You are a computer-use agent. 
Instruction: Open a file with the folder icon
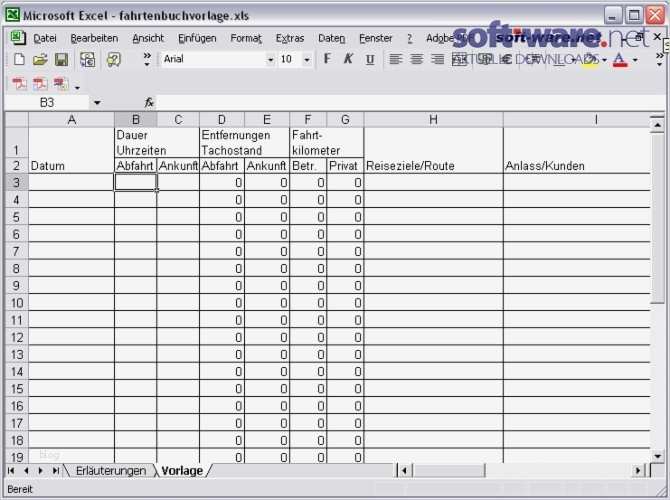pos(40,59)
